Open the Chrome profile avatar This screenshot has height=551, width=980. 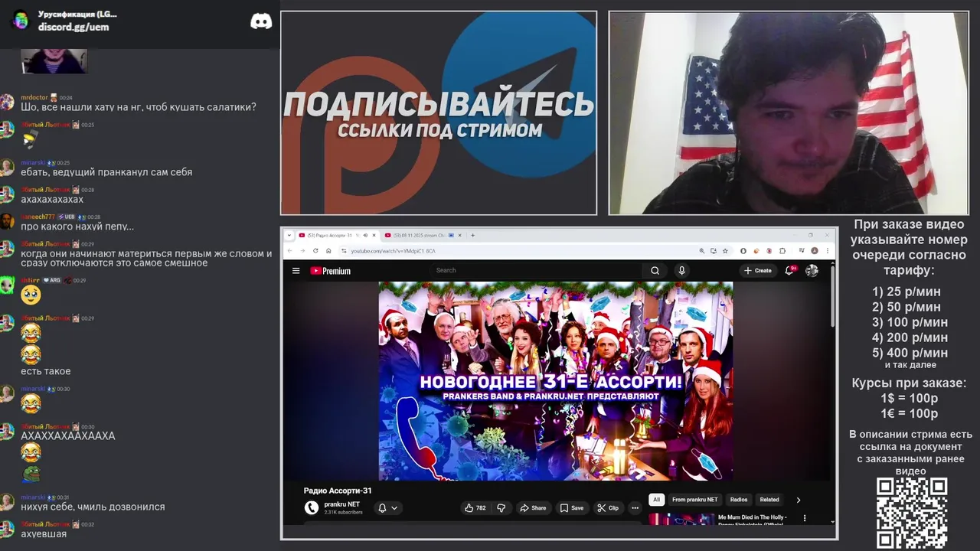(815, 251)
